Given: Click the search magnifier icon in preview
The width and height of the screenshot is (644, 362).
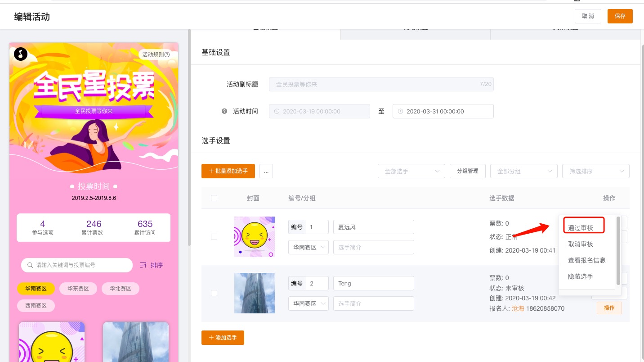Looking at the screenshot, I should 30,265.
